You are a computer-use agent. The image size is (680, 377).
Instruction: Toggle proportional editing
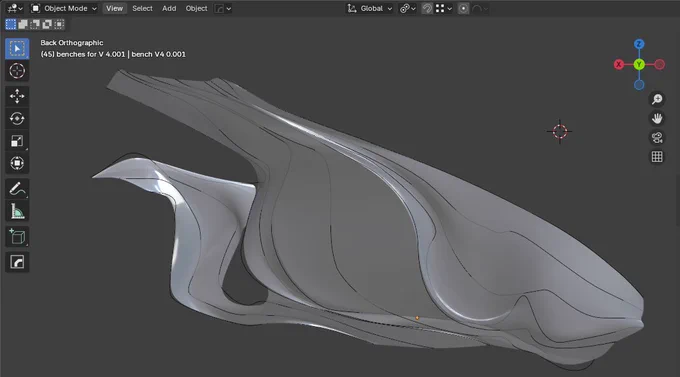pos(463,8)
